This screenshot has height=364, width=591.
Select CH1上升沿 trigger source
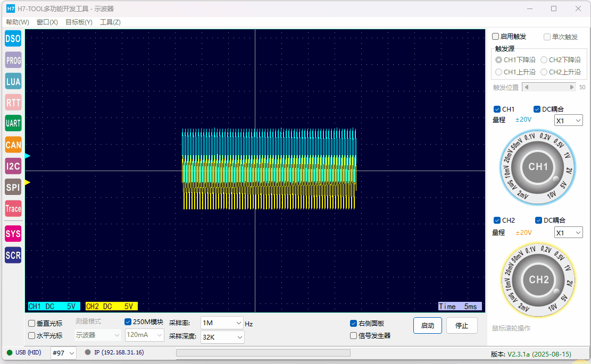pos(498,72)
